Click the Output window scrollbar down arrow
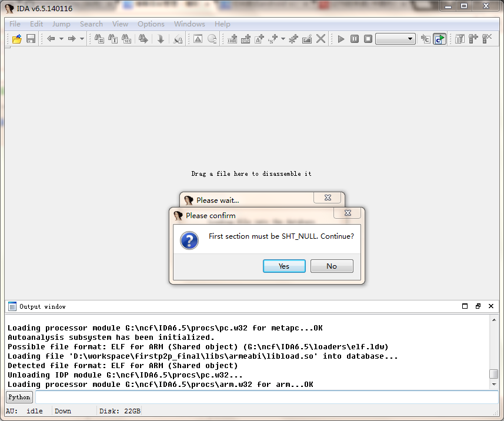 click(494, 384)
